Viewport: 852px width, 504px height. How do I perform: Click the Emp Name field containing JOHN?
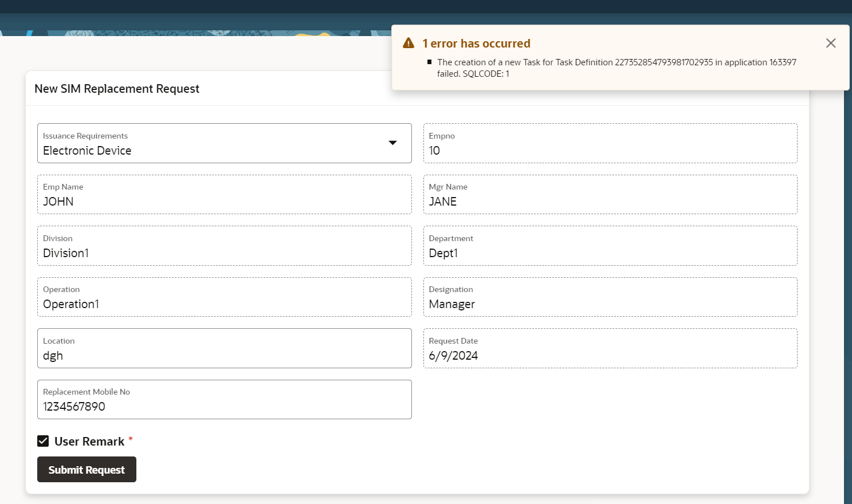point(224,201)
